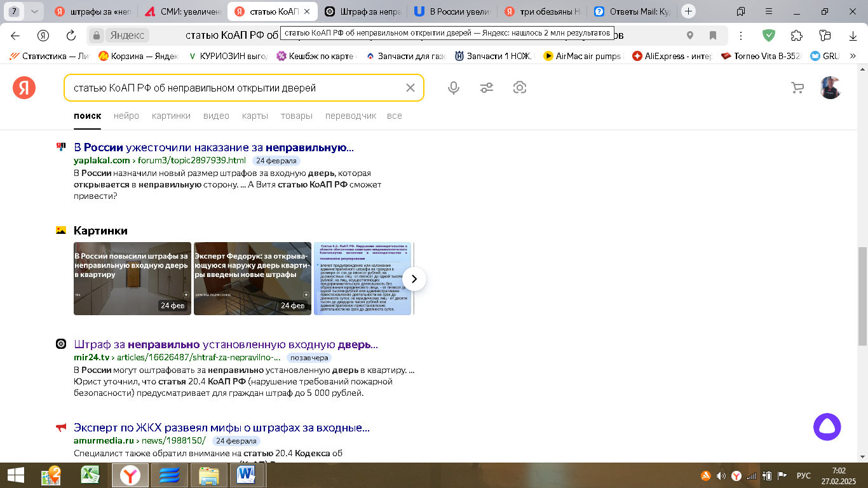Open Microsoft Word from the taskbar
The image size is (868, 488).
tap(245, 475)
